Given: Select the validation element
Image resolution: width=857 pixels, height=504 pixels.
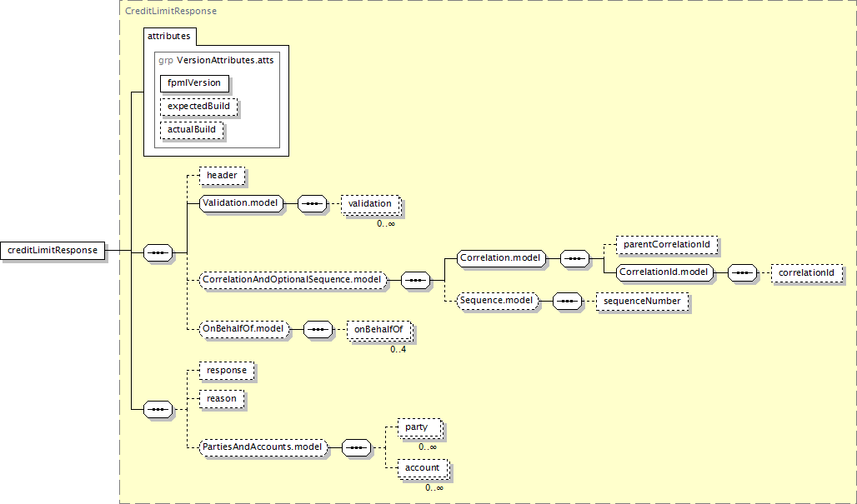Looking at the screenshot, I should (371, 203).
